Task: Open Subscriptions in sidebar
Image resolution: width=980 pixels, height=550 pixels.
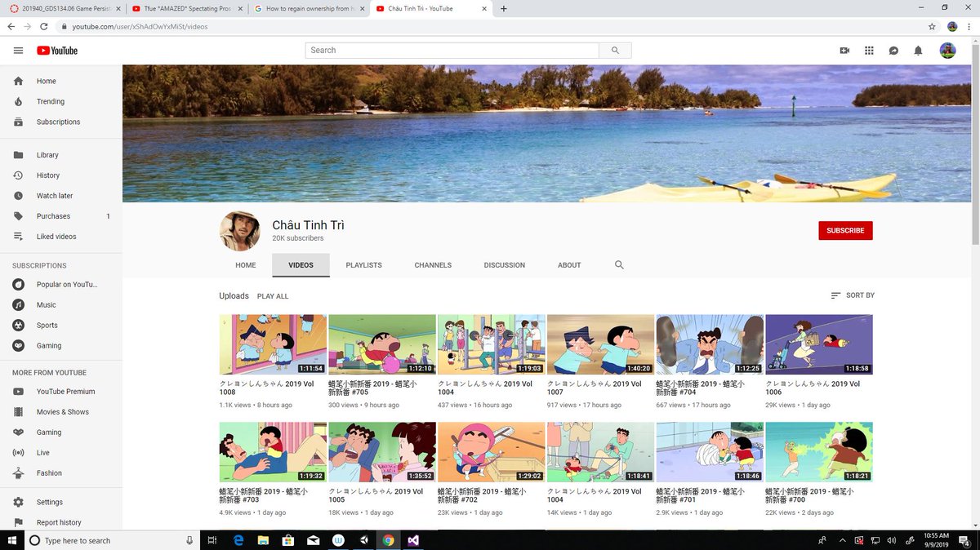Action: tap(61, 122)
